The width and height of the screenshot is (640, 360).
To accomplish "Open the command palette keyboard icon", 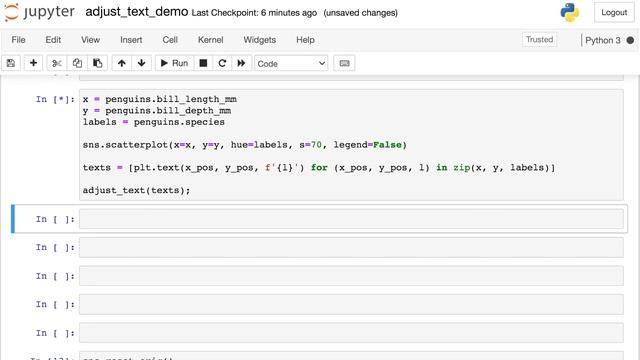I will pyautogui.click(x=344, y=63).
